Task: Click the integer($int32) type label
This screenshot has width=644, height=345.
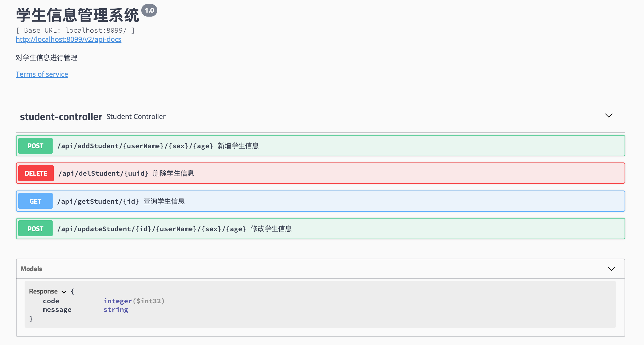Action: [134, 301]
